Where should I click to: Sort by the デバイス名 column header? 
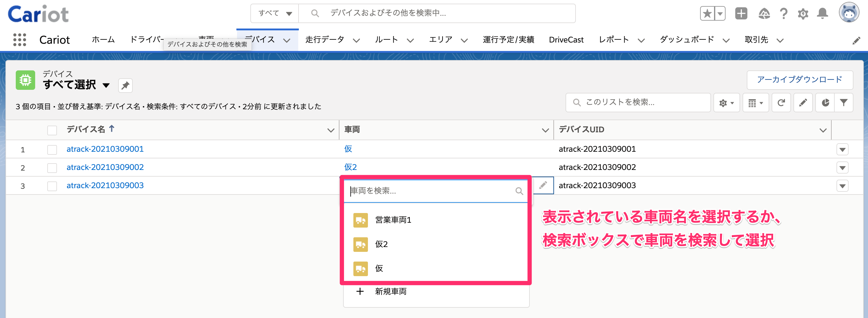coord(86,130)
